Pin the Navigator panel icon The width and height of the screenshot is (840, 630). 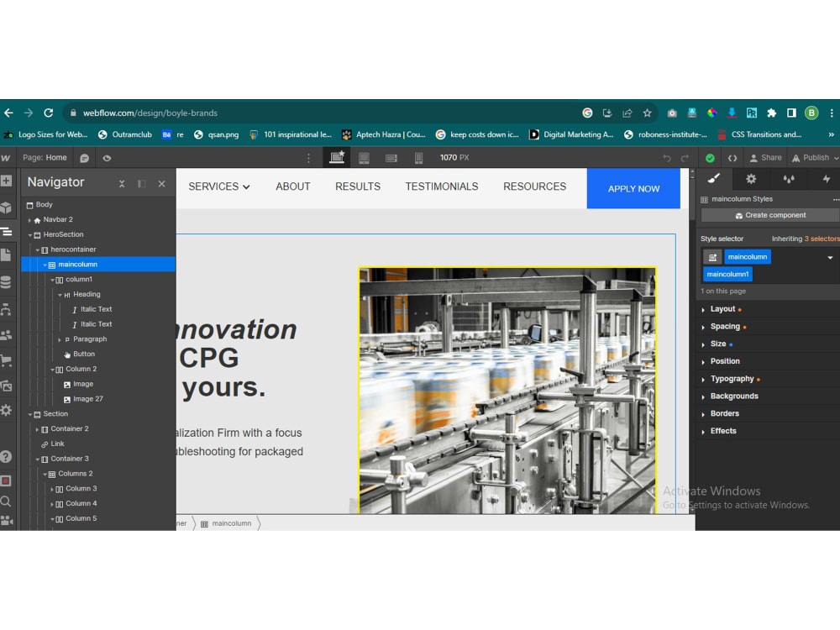(141, 184)
